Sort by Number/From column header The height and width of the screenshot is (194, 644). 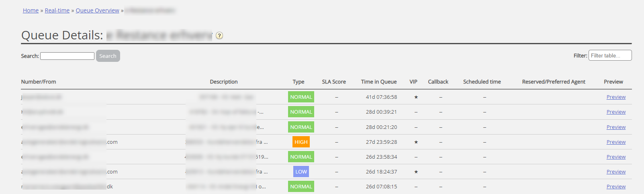pyautogui.click(x=39, y=82)
